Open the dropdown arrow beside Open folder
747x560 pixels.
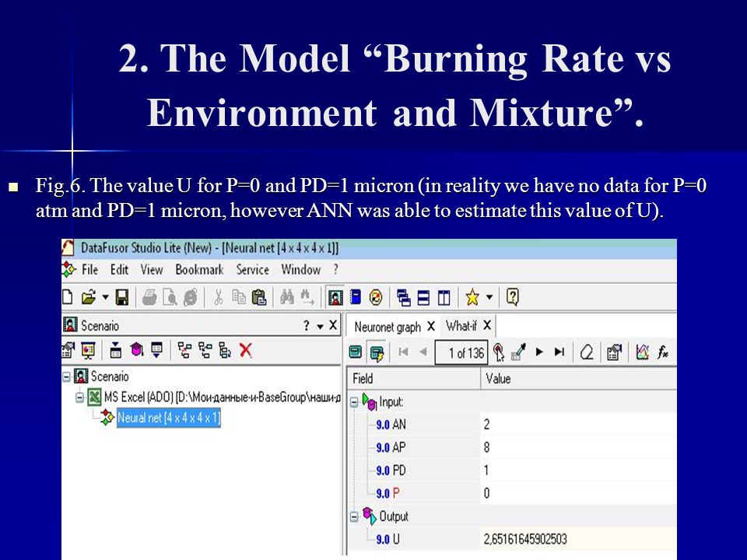[x=105, y=298]
